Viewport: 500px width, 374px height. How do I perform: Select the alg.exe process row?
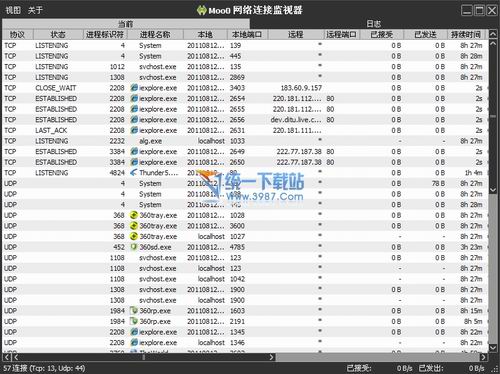(x=245, y=141)
